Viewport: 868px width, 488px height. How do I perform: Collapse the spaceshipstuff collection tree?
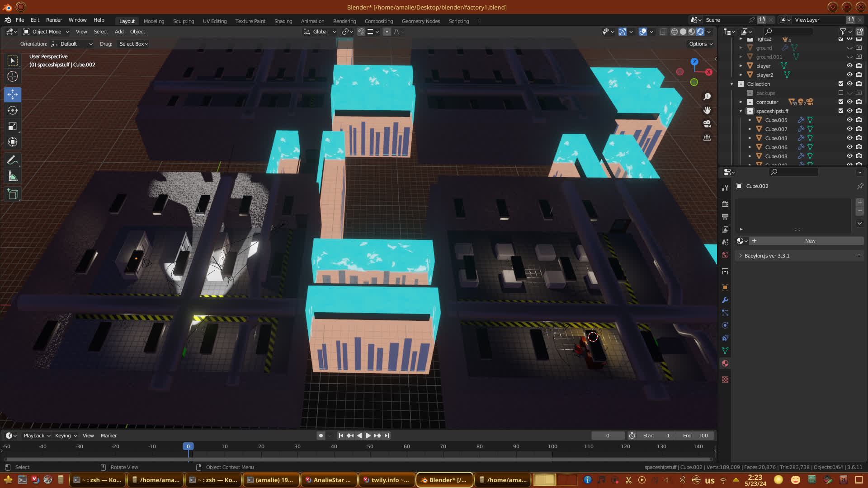[741, 111]
